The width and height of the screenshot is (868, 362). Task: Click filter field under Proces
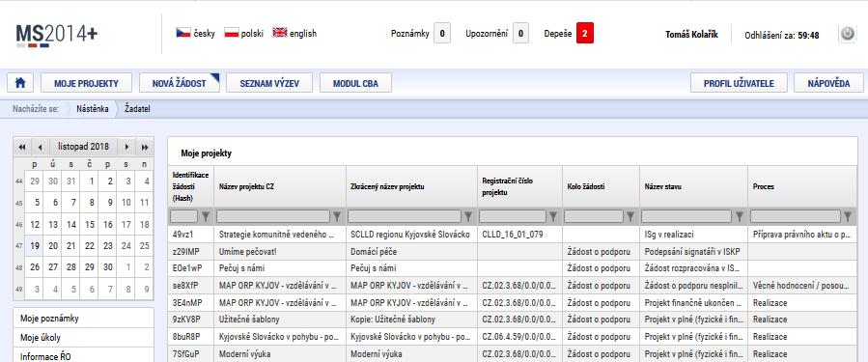pos(796,216)
